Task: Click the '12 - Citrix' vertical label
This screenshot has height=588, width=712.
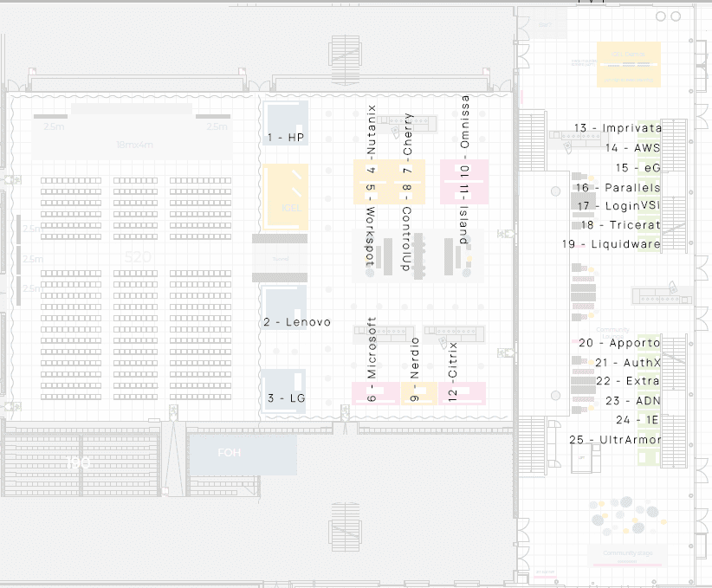Action: coord(453,372)
